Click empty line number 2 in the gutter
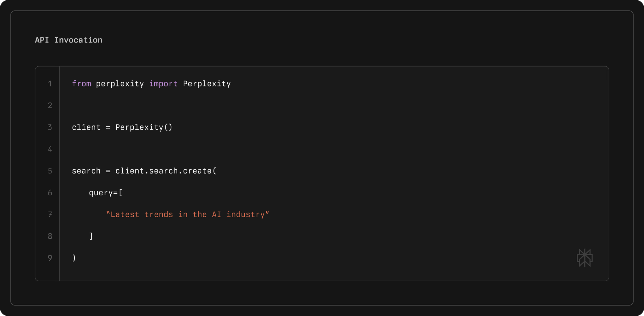Viewport: 644px width, 316px height. [50, 105]
